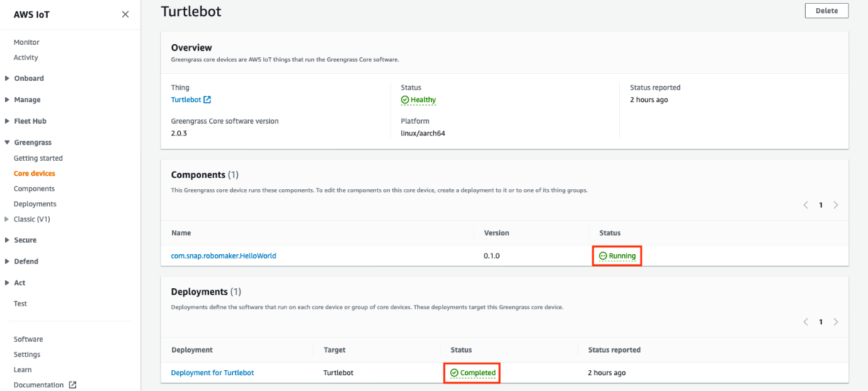Open Learn in sidebar
Image resolution: width=868 pixels, height=391 pixels.
pos(23,370)
